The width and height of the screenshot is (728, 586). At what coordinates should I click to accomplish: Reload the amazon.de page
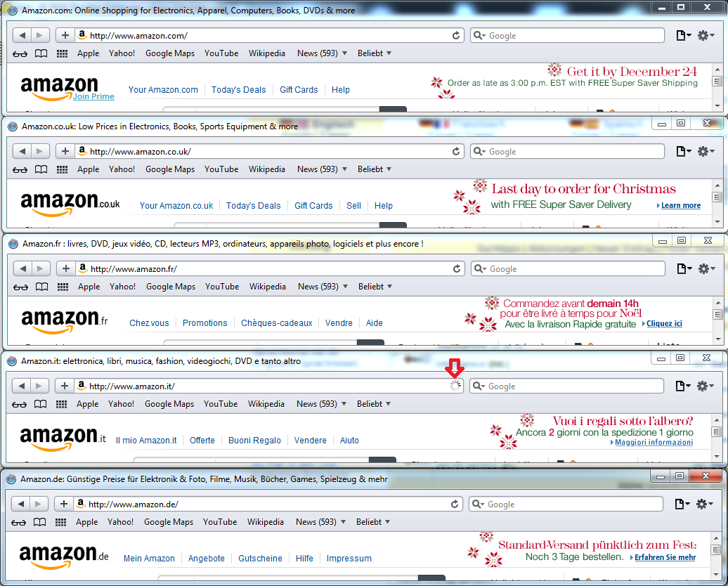click(x=455, y=504)
